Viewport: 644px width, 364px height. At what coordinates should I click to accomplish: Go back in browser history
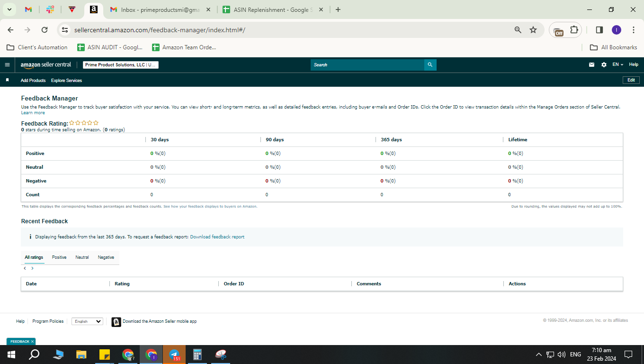click(10, 30)
